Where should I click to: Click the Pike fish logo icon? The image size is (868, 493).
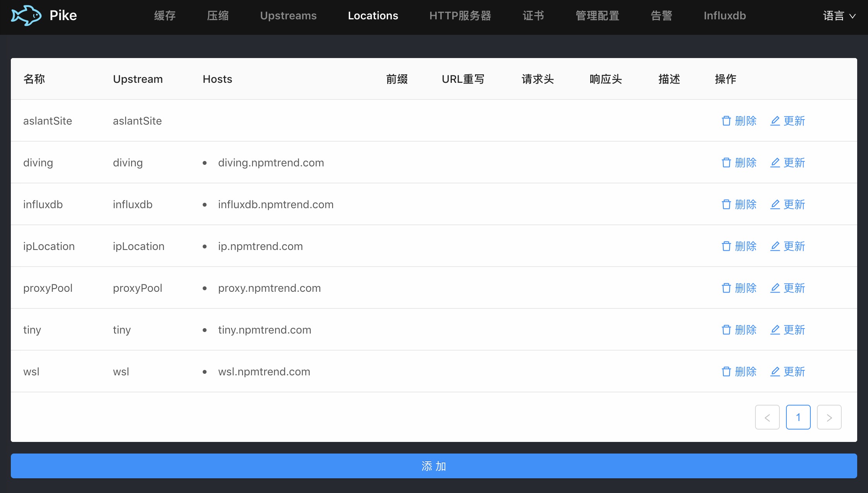tap(26, 15)
